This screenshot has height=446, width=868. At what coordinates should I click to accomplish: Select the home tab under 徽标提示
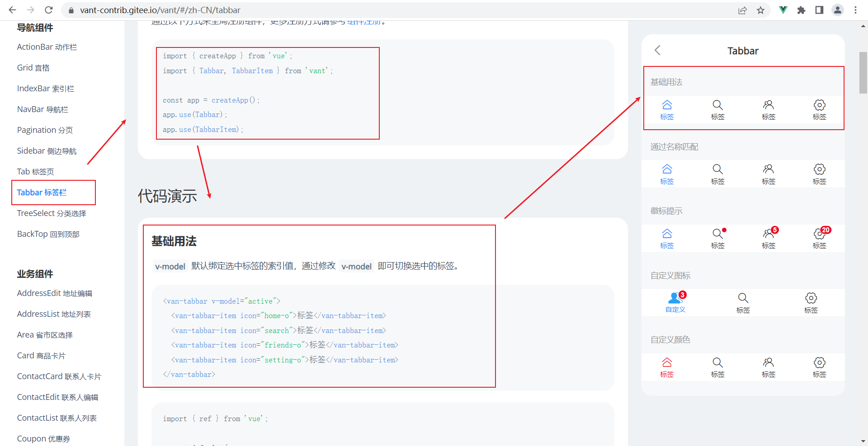pyautogui.click(x=667, y=239)
